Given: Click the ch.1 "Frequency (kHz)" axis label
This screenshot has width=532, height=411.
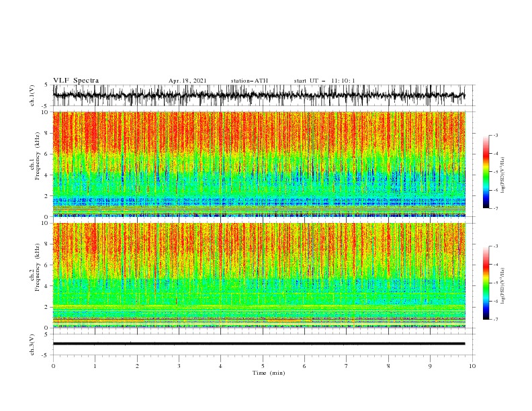Looking at the screenshot, I should point(37,154).
